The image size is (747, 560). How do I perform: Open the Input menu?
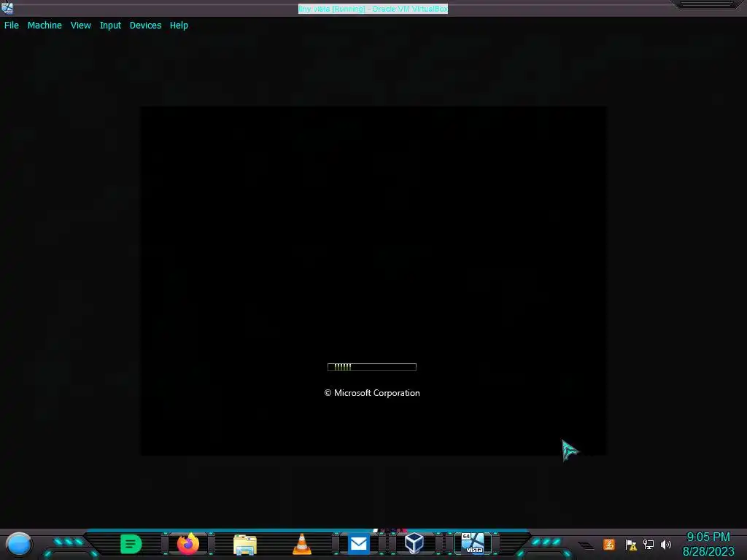(110, 26)
